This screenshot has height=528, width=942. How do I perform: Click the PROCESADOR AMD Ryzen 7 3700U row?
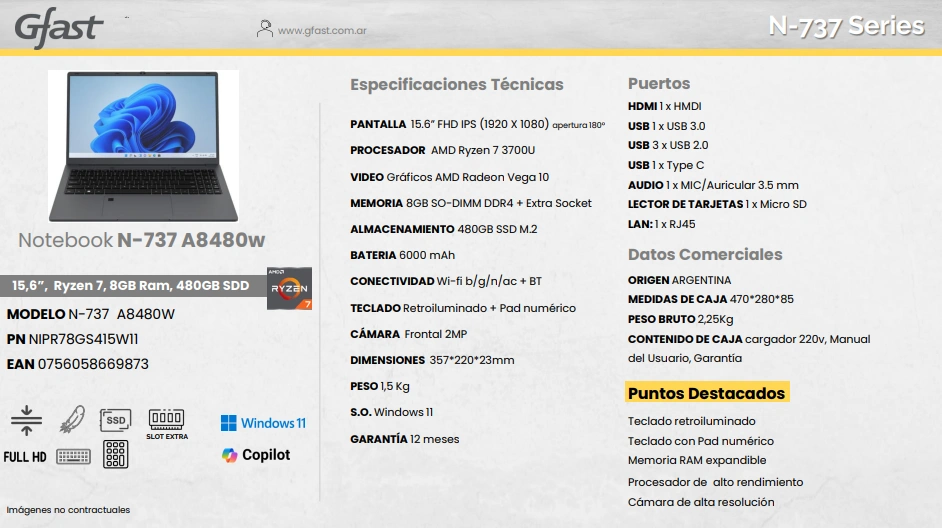pos(443,150)
